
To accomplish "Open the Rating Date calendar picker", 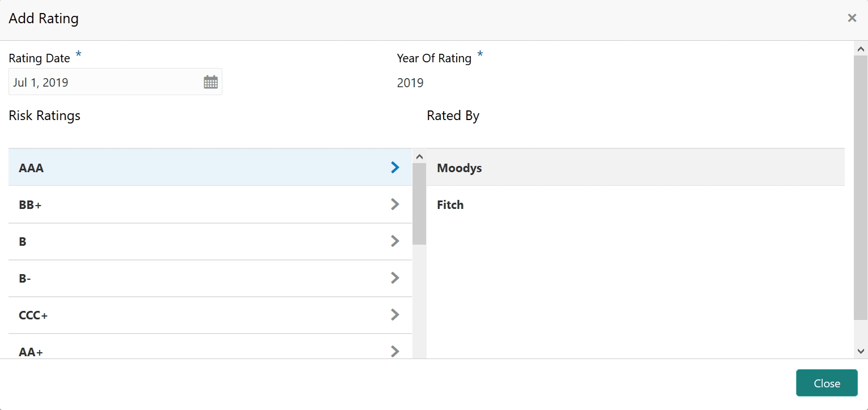I will pyautogui.click(x=210, y=82).
